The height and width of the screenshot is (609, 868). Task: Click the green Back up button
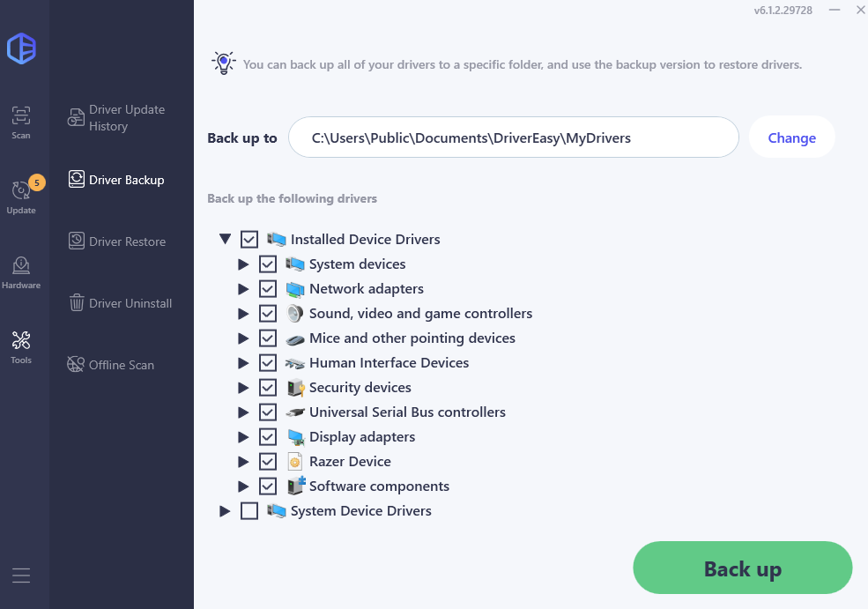coord(742,568)
